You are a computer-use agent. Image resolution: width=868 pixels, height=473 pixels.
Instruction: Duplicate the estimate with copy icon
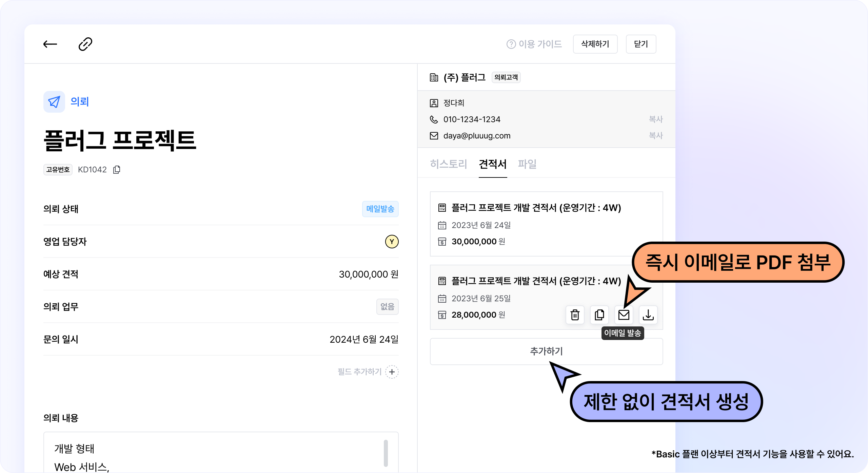click(599, 315)
